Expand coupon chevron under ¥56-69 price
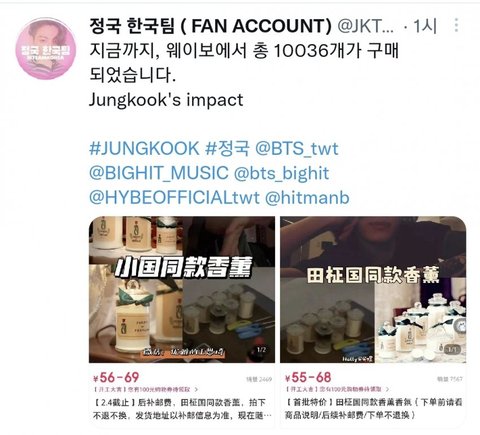480x435 pixels. 196,389
